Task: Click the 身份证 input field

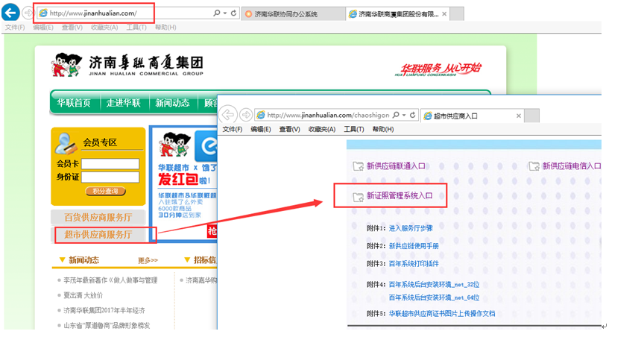Action: (110, 177)
